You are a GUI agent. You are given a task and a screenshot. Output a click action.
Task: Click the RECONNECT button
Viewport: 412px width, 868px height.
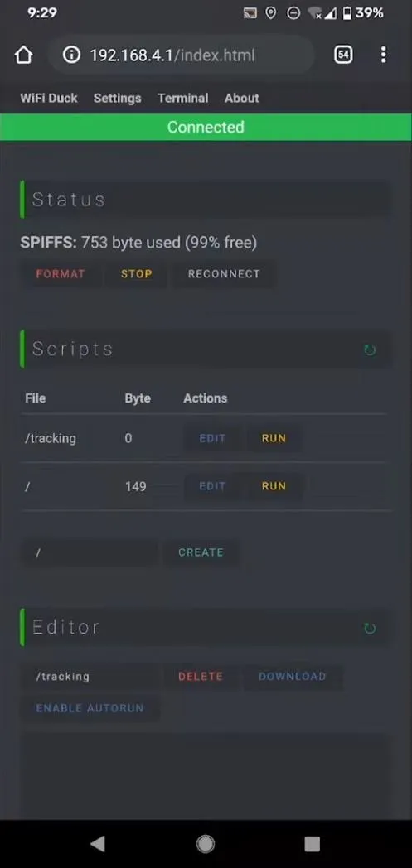click(224, 274)
